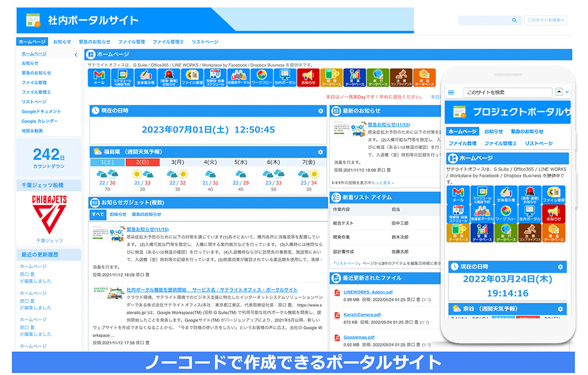Open 取締役・役員スケジュール icon in desktop view

(215, 78)
